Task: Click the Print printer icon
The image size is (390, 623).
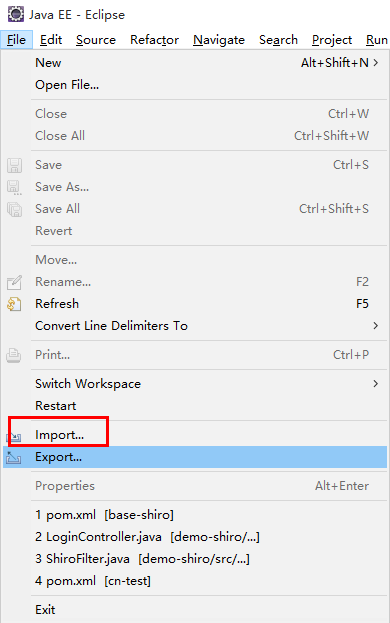Action: point(14,355)
